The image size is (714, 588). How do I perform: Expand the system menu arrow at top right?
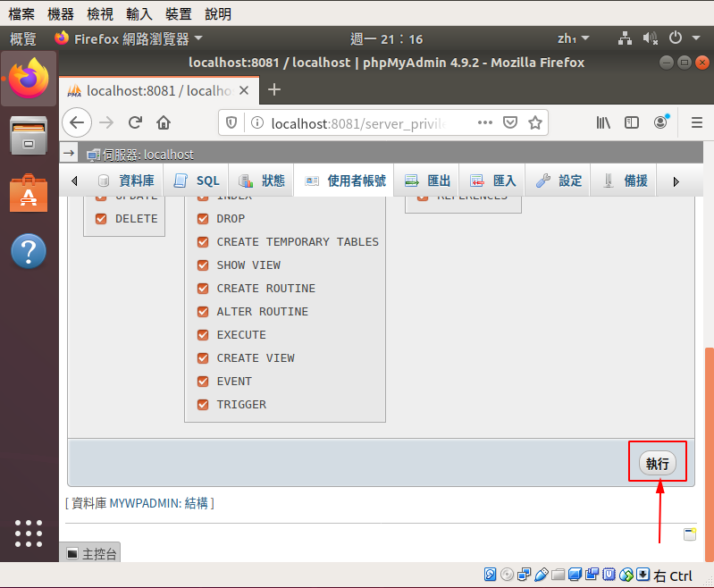coord(696,38)
